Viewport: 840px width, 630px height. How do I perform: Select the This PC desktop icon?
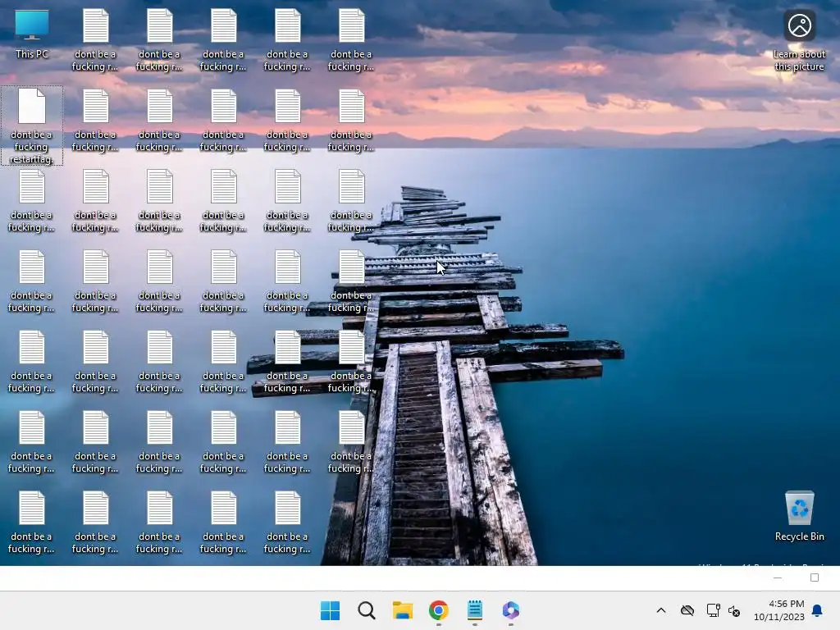point(32,34)
